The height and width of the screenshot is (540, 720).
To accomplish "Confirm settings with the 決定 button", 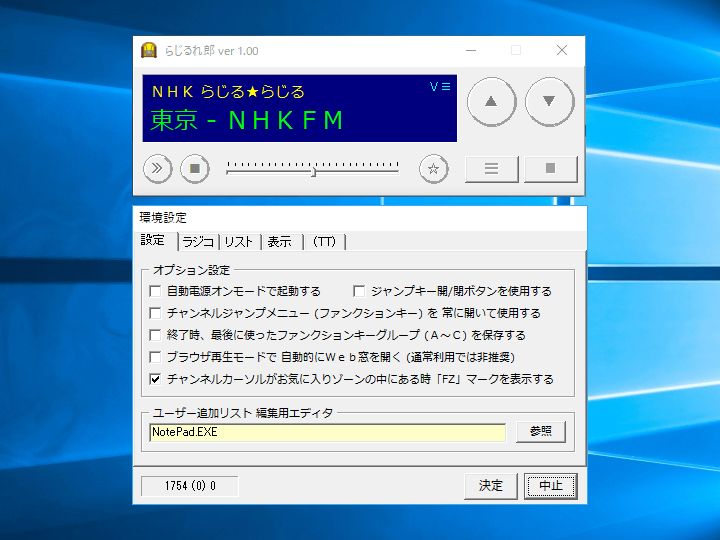I will pos(490,486).
